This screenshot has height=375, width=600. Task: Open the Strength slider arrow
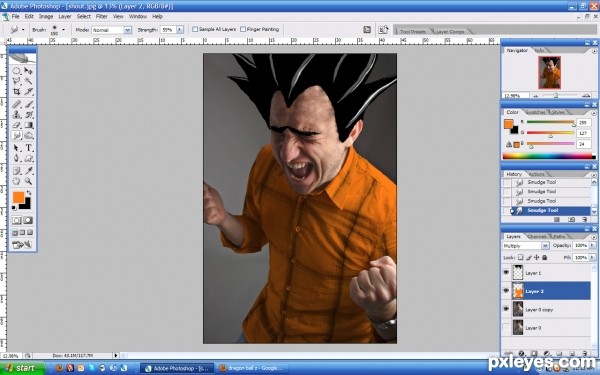[x=179, y=29]
